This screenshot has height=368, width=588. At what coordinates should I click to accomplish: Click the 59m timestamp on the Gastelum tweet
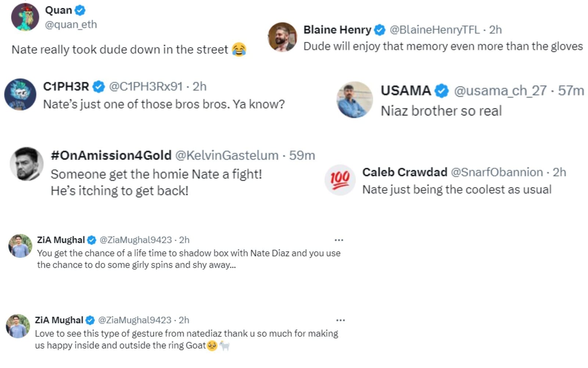point(302,155)
